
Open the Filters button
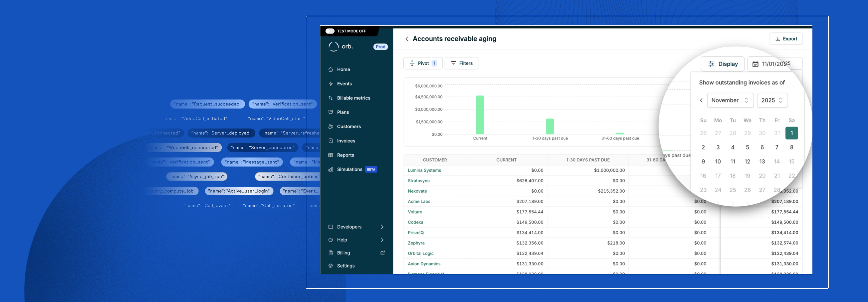pos(461,63)
